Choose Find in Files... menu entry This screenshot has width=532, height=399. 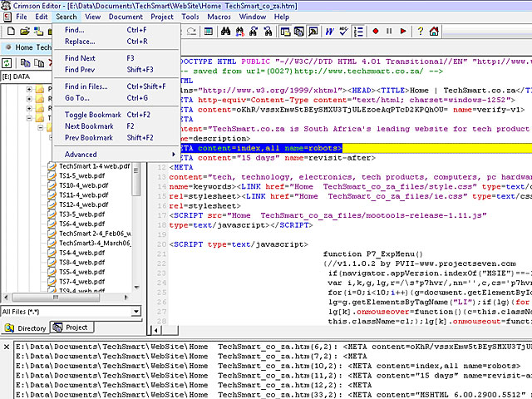pyautogui.click(x=86, y=86)
